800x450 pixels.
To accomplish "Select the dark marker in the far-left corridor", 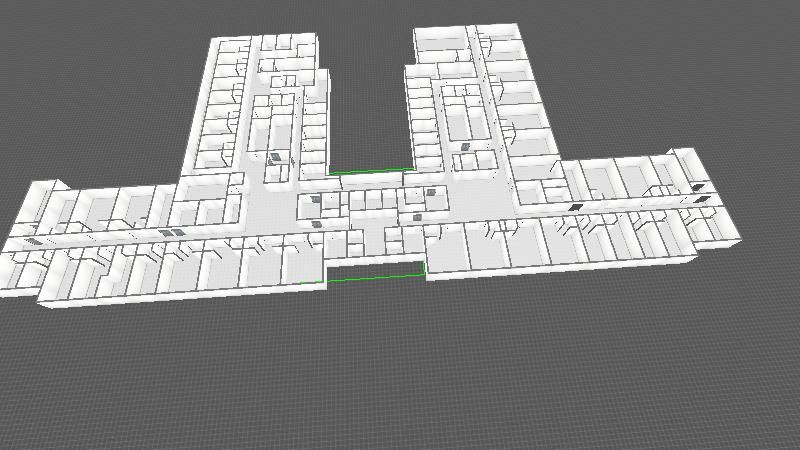I will click(x=33, y=241).
